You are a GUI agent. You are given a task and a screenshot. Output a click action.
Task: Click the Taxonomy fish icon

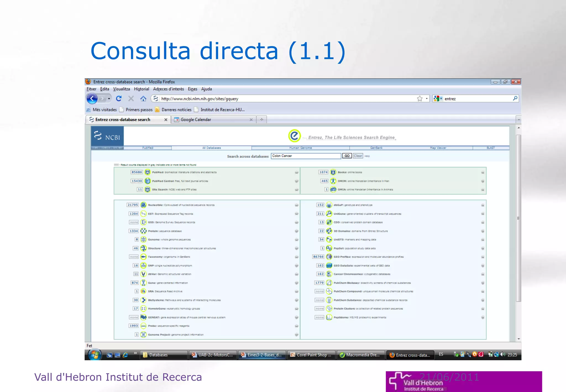[143, 257]
